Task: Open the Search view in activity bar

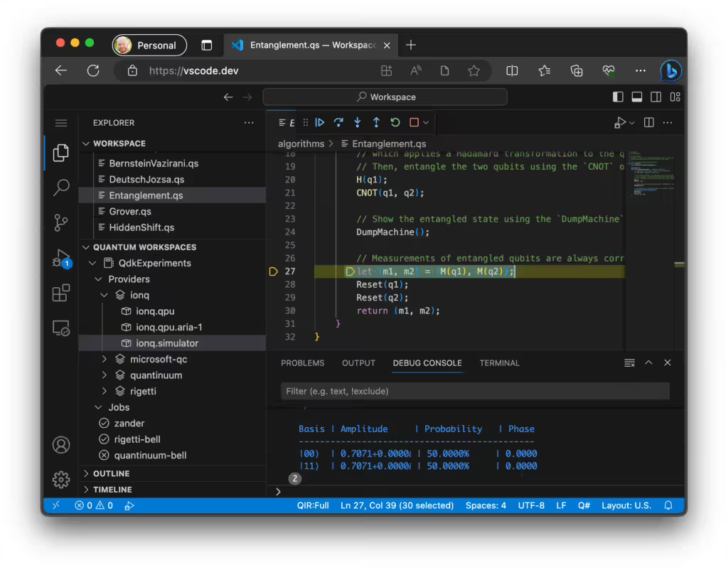Action: click(x=61, y=188)
